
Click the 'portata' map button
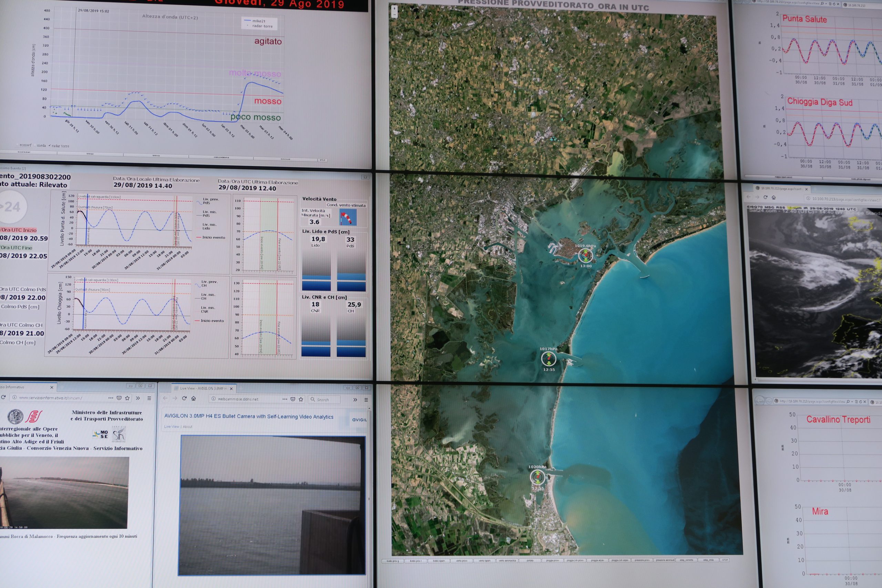tap(530, 561)
